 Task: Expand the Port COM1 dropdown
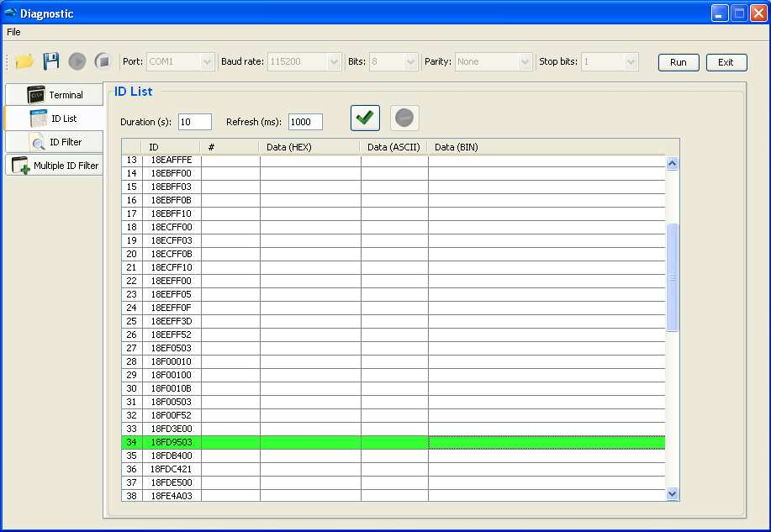click(207, 62)
